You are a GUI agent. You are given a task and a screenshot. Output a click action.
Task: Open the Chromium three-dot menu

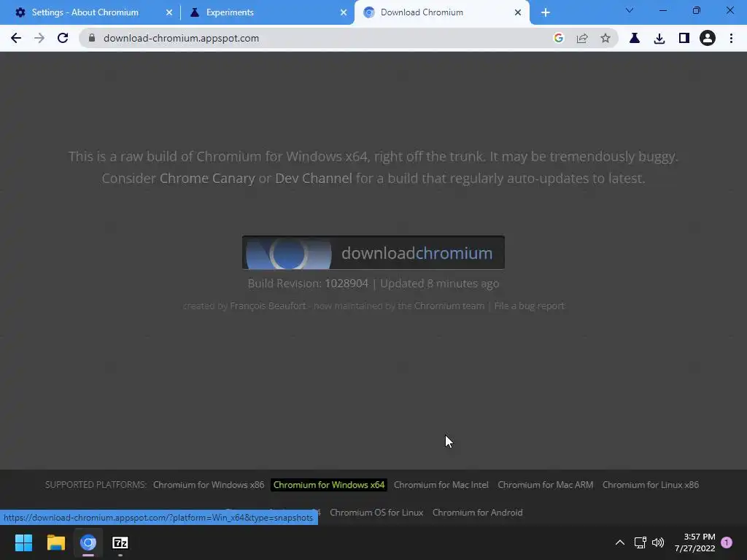point(731,38)
